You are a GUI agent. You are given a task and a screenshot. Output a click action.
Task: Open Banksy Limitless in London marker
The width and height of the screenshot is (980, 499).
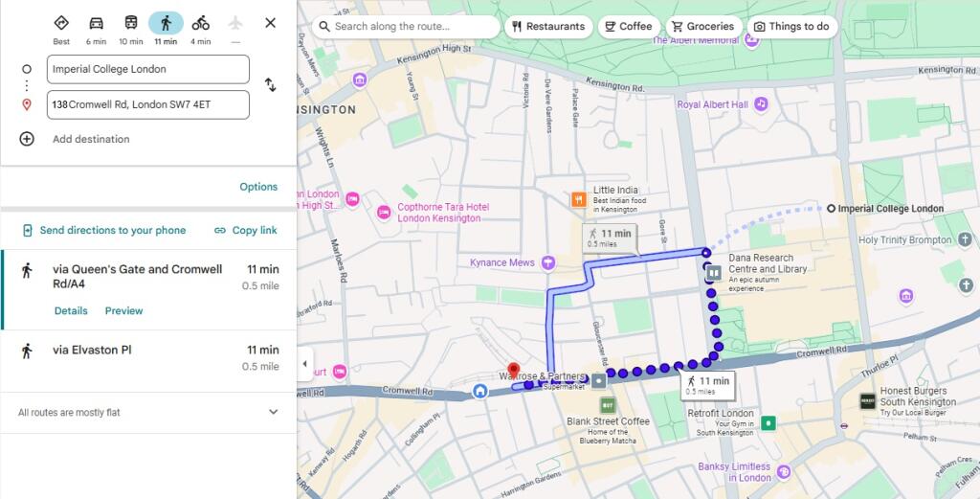784,472
